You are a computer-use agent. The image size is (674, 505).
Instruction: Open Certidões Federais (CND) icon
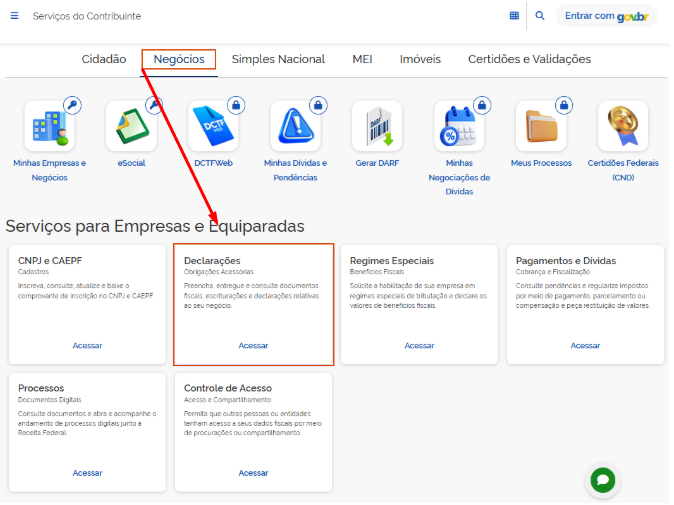[623, 127]
